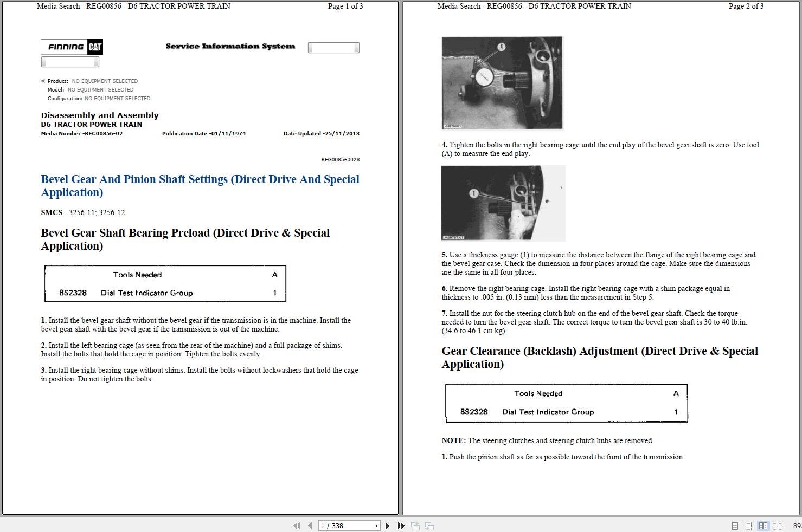Click step 4 about tightening right bearing cage bolts
Viewport: 802px width, 532px height.
pos(600,150)
